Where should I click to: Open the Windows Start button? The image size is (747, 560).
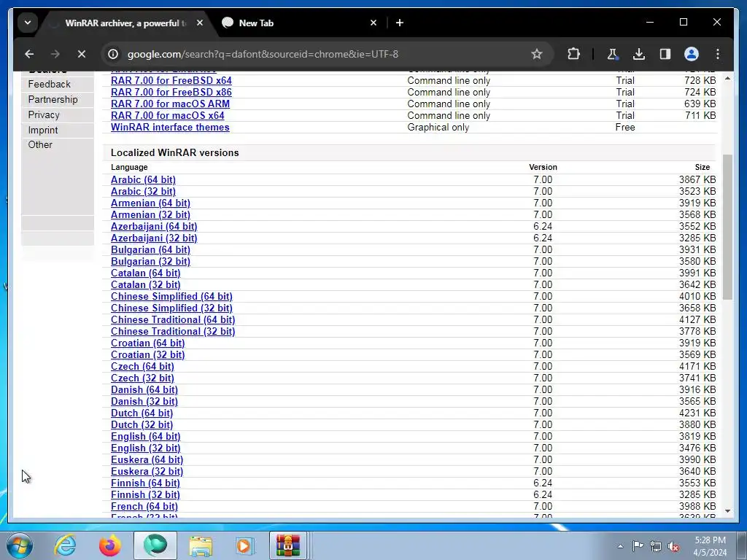[20, 545]
